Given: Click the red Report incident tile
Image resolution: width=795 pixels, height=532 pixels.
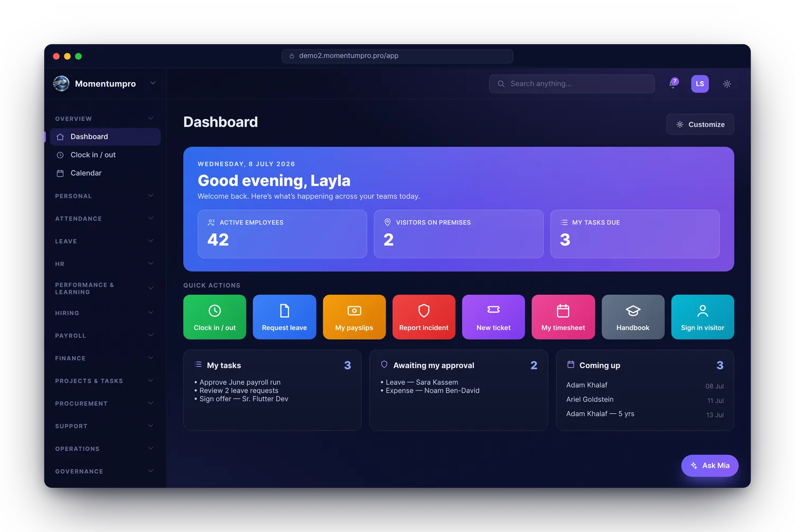Looking at the screenshot, I should pos(424,317).
